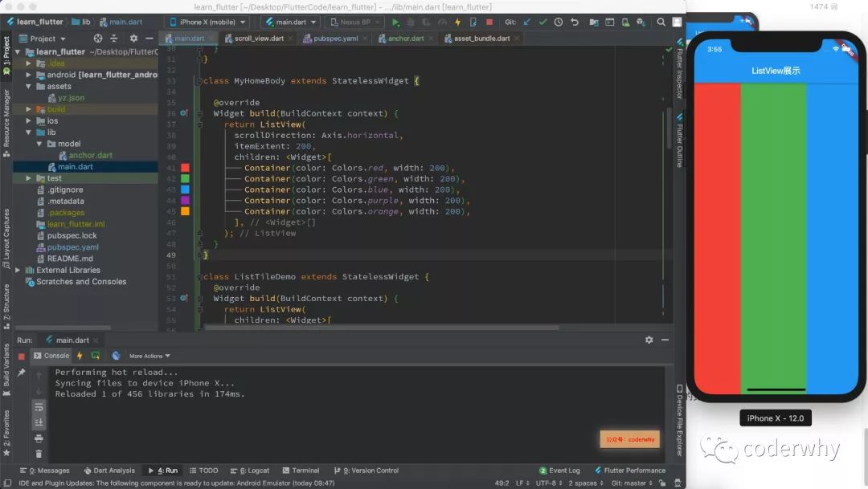868x489 pixels.
Task: Open Dart DevTools icon in Run console
Action: point(116,356)
